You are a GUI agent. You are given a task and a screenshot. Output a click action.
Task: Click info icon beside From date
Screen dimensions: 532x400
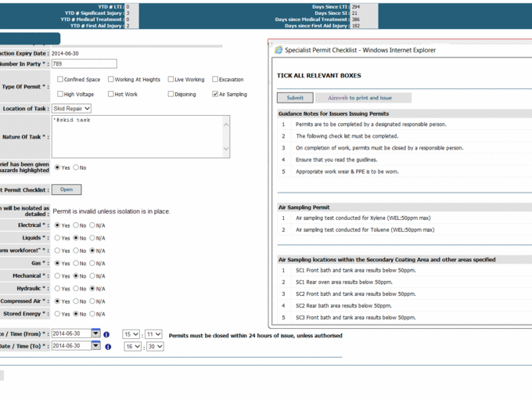click(x=107, y=335)
